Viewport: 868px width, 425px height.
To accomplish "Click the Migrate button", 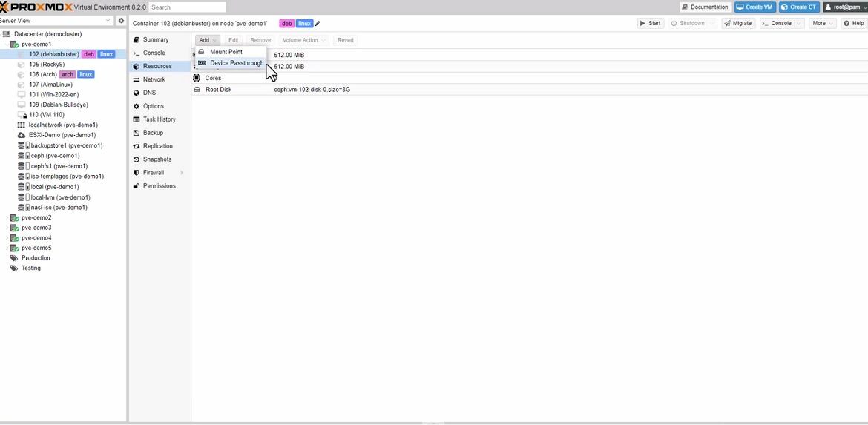I will (738, 23).
